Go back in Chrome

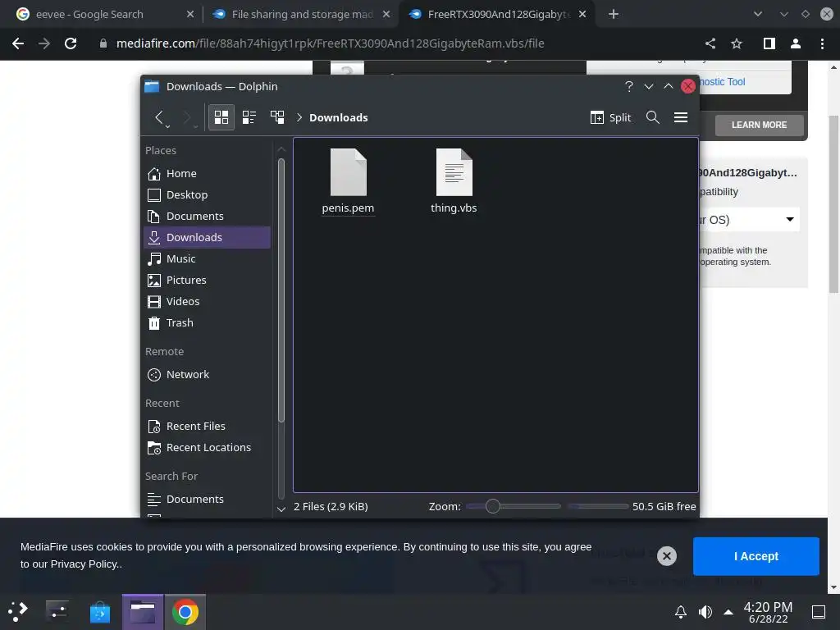pyautogui.click(x=18, y=44)
